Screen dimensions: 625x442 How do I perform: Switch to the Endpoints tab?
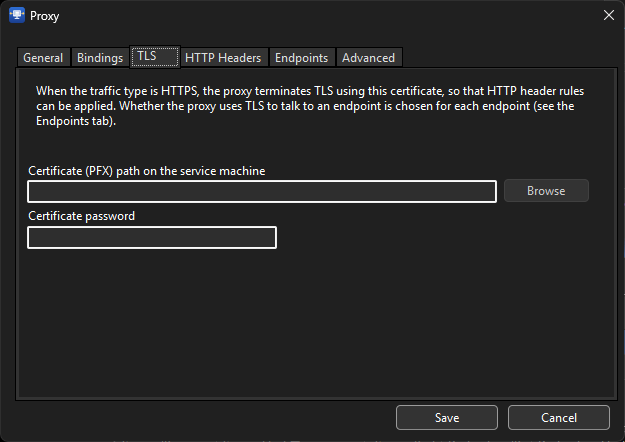coord(302,58)
